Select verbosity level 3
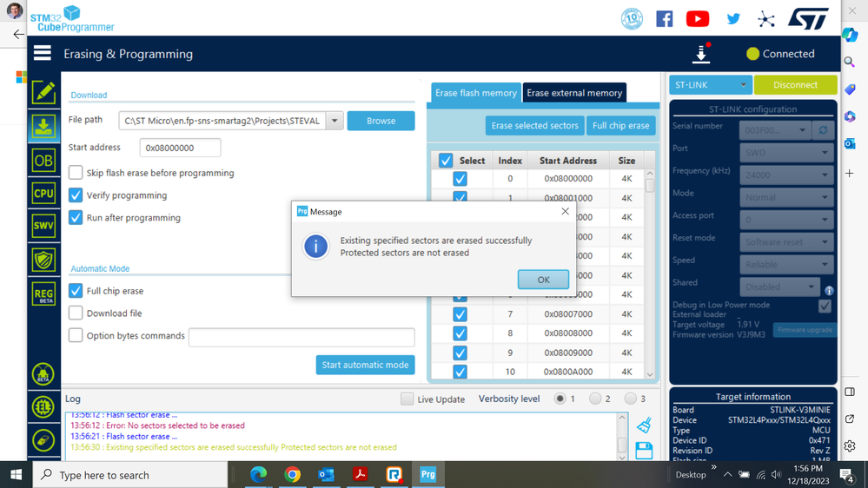The image size is (868, 488). (631, 399)
